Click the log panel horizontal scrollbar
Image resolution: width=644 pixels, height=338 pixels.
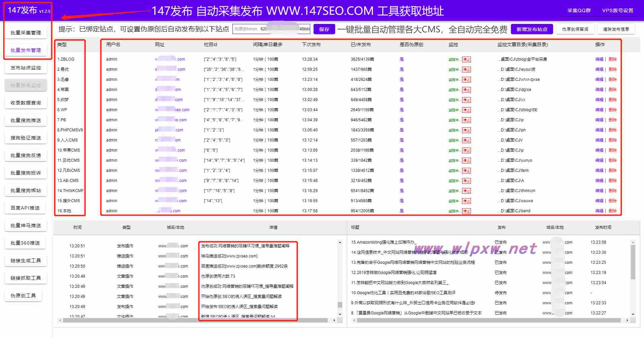click(195, 320)
